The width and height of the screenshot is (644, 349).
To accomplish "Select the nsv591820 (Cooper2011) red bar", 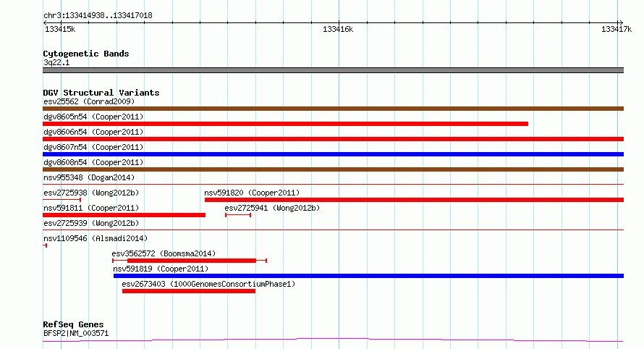I will 414,200.
